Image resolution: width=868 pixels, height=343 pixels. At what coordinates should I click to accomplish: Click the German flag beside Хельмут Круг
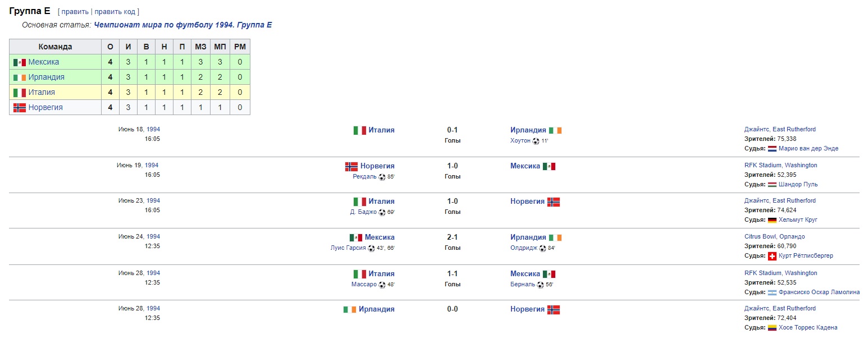(x=772, y=220)
